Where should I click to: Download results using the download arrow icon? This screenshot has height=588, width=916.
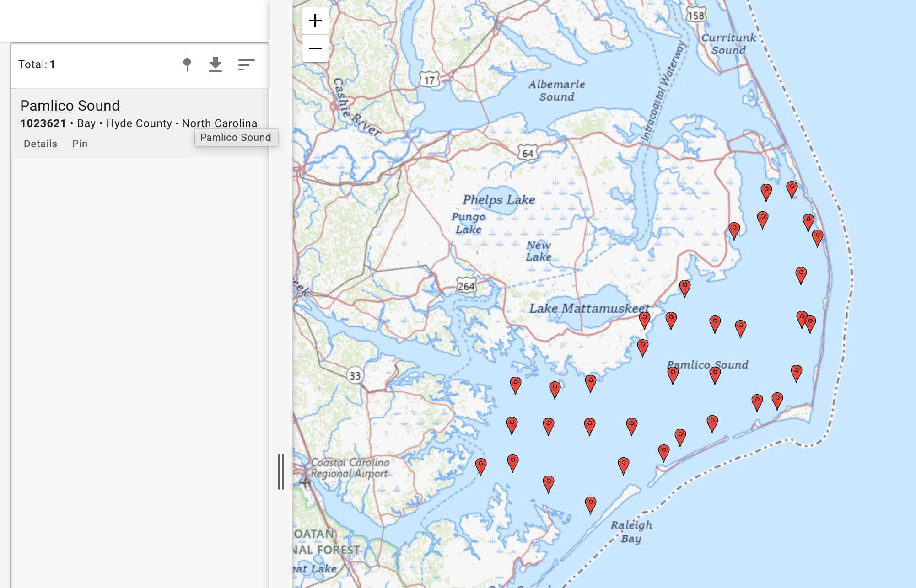click(215, 64)
